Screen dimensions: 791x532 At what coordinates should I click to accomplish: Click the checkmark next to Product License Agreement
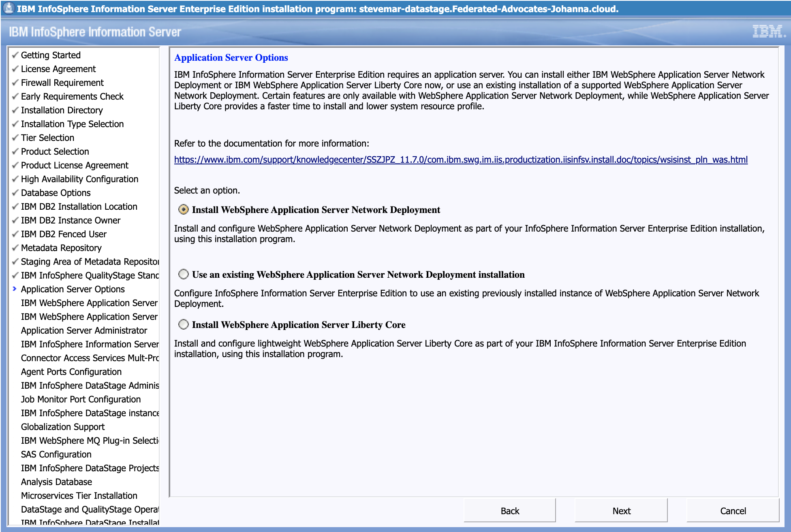(15, 165)
